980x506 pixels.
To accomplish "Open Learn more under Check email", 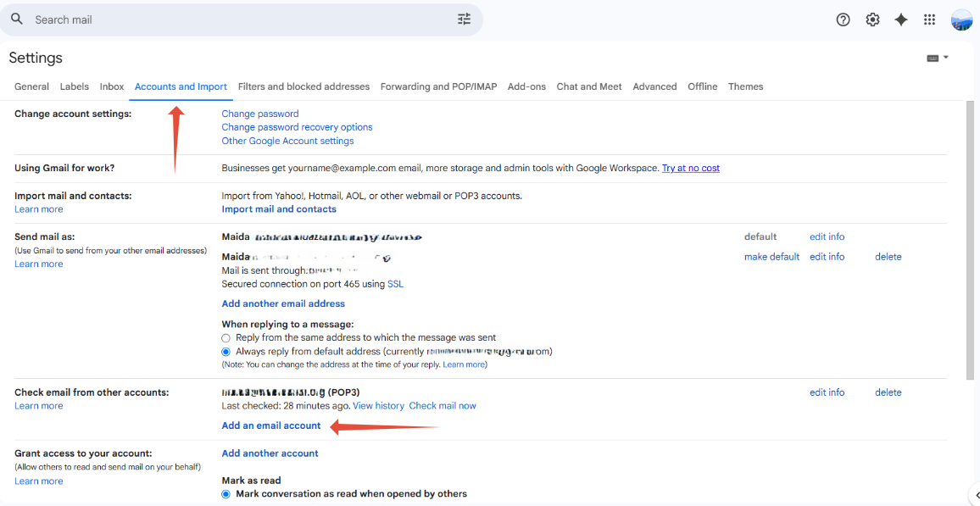I will (x=39, y=406).
